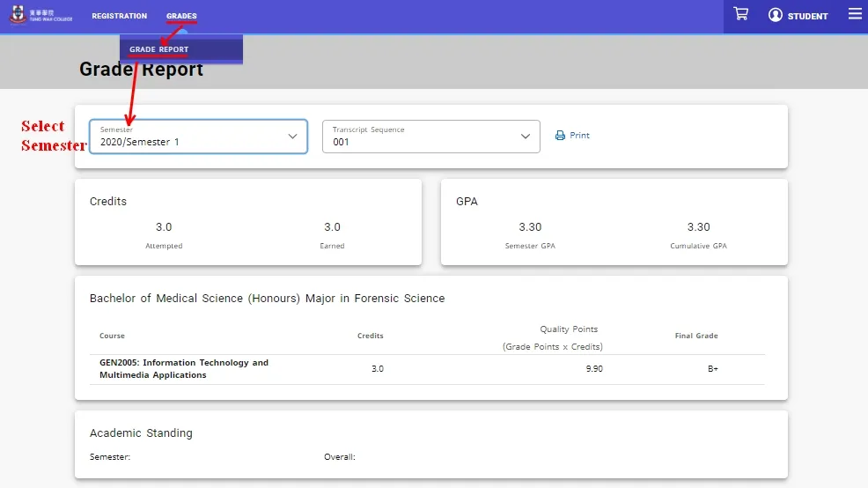The height and width of the screenshot is (488, 868).
Task: Click the student profile avatar icon
Action: [776, 15]
